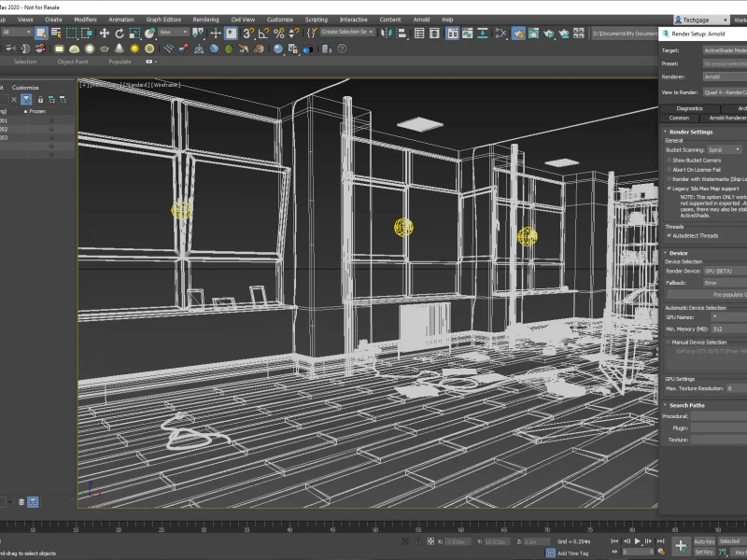Click the large Set Keys plus button
The height and width of the screenshot is (560, 747).
[x=681, y=546]
